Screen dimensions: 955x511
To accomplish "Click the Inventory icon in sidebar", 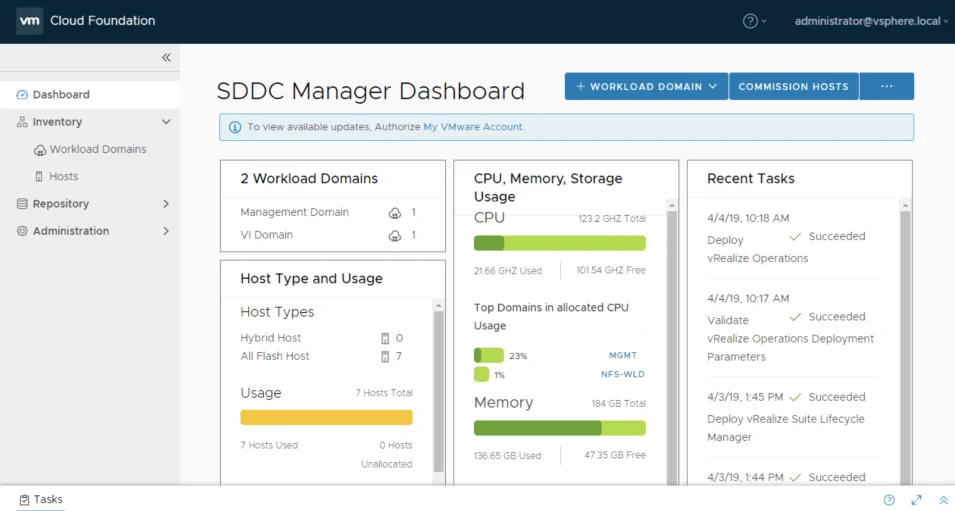I will [x=22, y=122].
